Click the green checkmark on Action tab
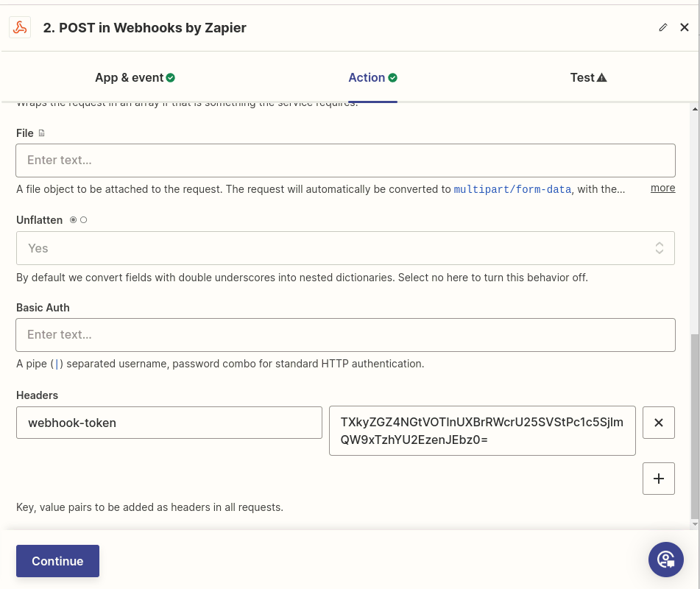 click(393, 78)
